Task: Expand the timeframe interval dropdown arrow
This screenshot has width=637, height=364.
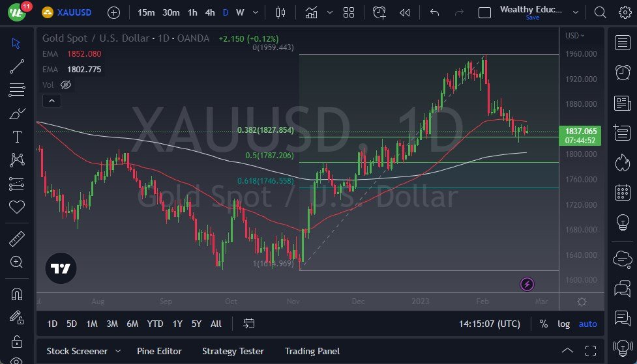Action: click(x=256, y=12)
